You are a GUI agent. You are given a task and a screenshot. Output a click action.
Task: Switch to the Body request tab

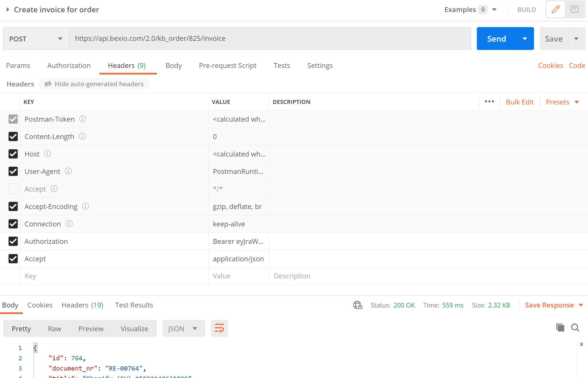pos(173,66)
